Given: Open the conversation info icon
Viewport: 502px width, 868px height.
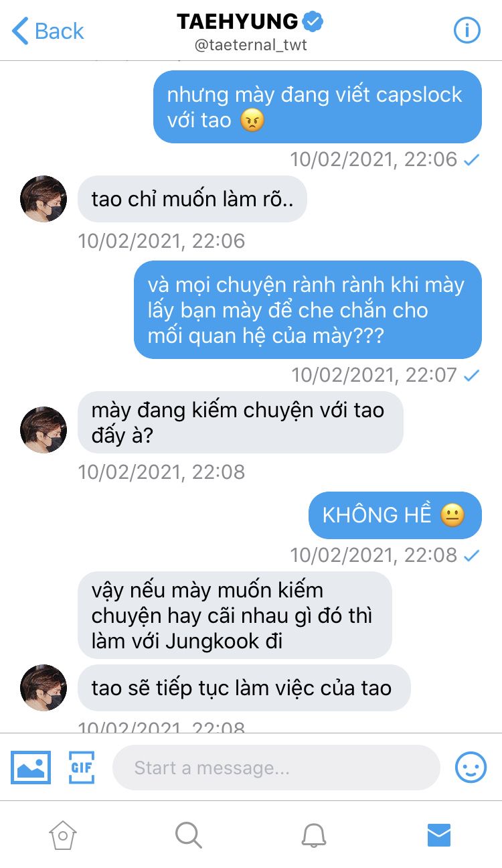Looking at the screenshot, I should [x=467, y=31].
